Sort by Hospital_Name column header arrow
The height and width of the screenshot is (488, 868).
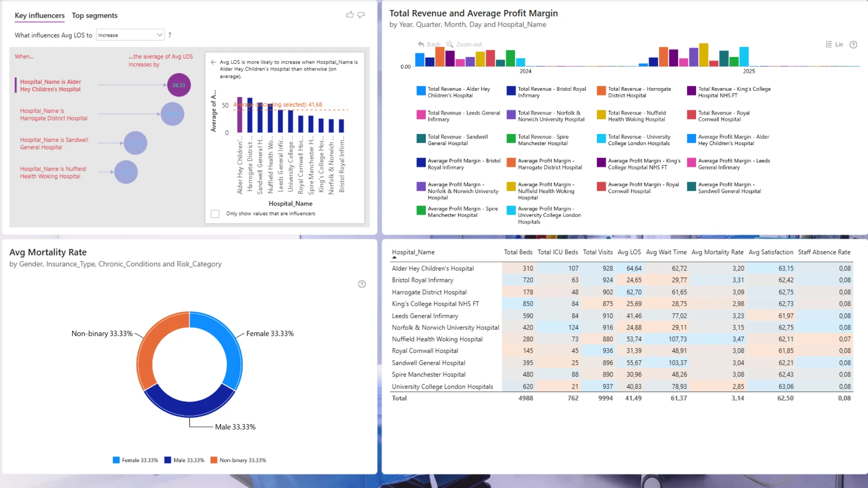(394, 258)
